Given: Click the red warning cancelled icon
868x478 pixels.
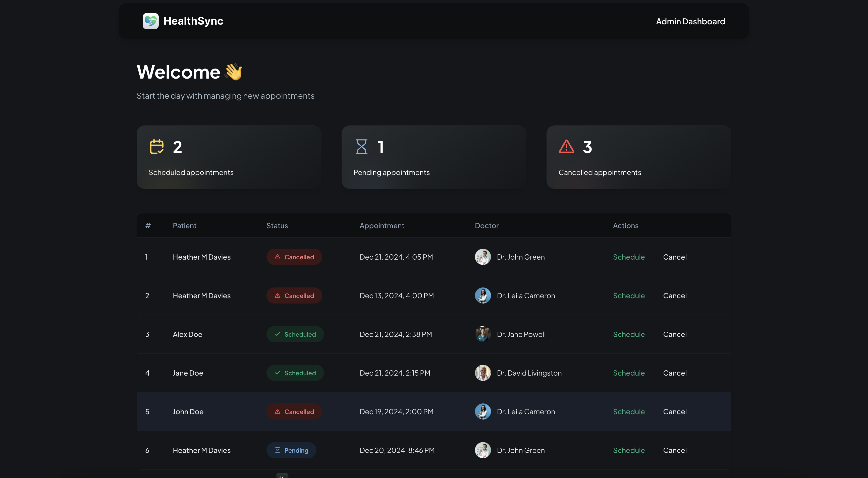Looking at the screenshot, I should 566,147.
